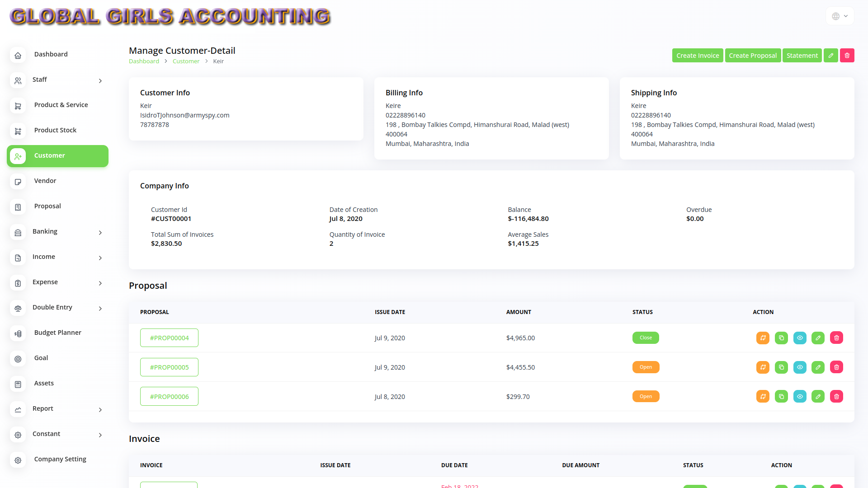Click the Statement button
The image size is (868, 488).
(802, 56)
